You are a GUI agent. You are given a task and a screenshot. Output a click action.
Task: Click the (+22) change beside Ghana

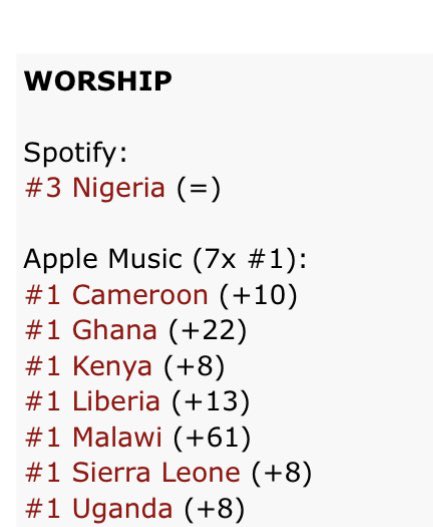(x=207, y=332)
